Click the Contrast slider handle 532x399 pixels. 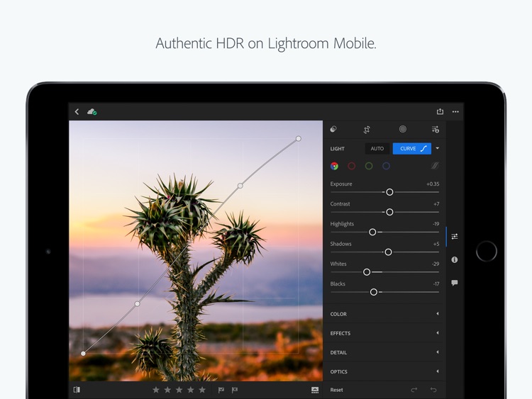point(389,212)
